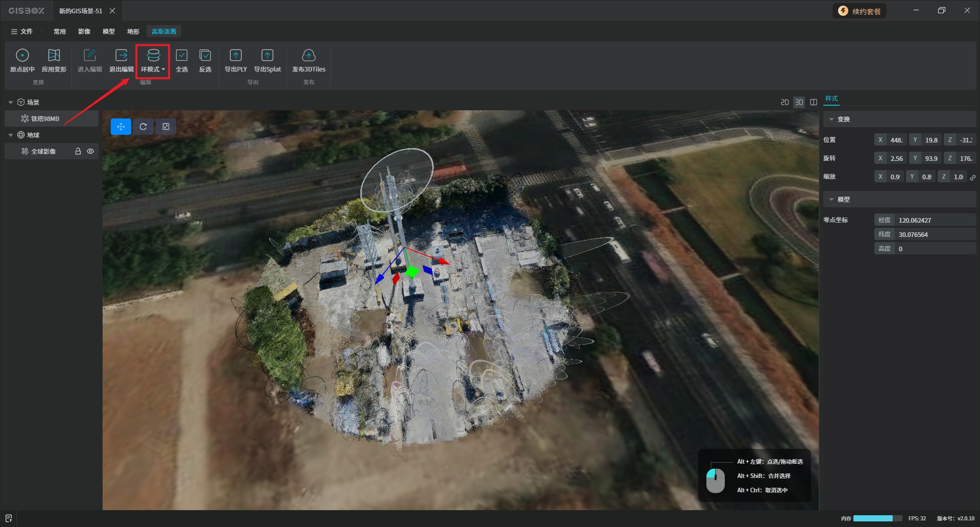
Task: Click the 全选 select all icon
Action: [x=182, y=56]
